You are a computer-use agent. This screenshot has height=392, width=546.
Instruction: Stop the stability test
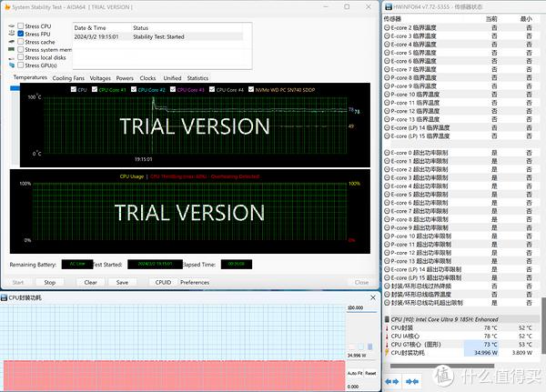coord(50,282)
